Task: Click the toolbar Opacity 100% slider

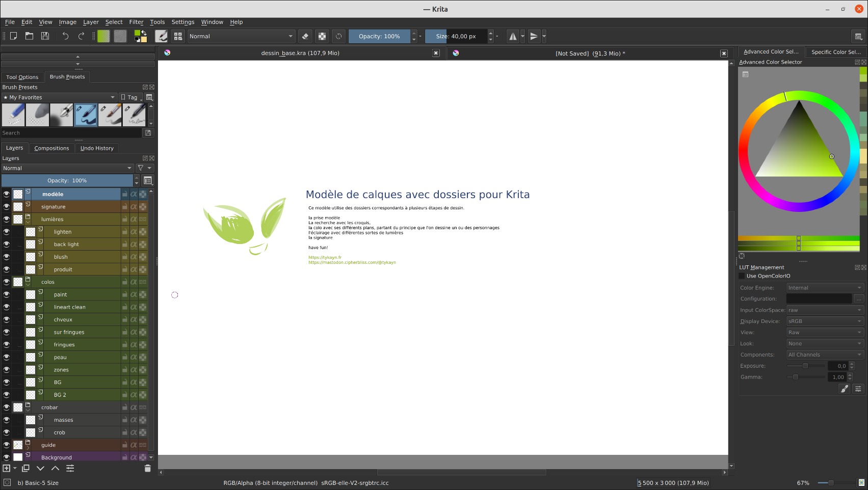Action: click(x=379, y=36)
